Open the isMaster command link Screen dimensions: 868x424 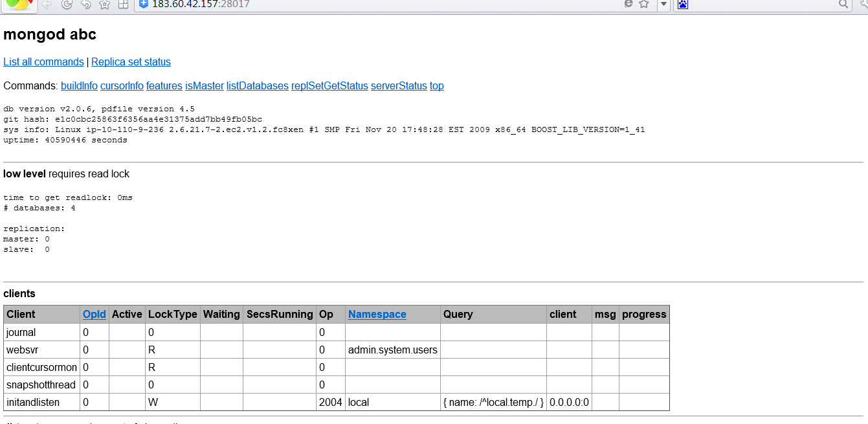tap(205, 86)
